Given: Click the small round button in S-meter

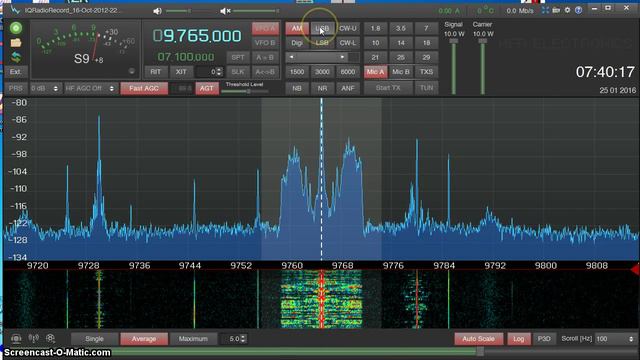Looking at the screenshot, I should [132, 71].
